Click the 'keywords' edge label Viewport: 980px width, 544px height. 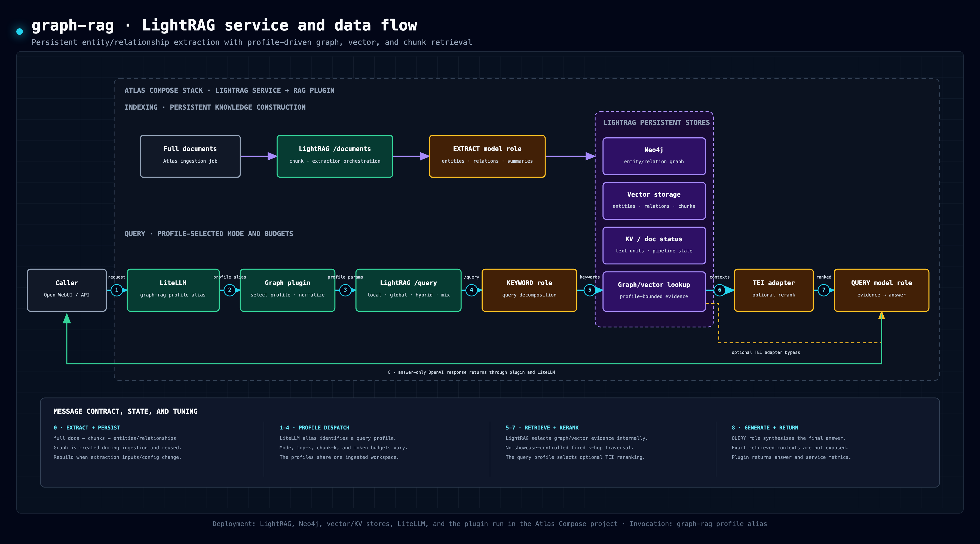(590, 277)
